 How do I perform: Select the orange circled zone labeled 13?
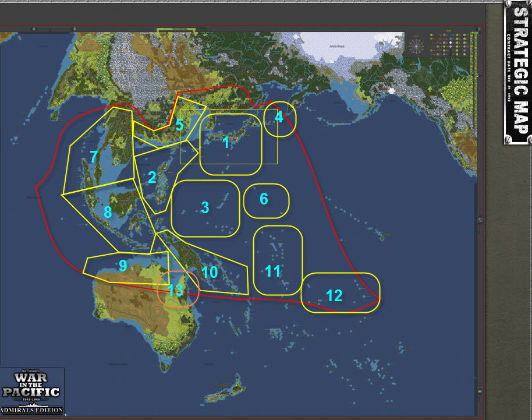coord(178,289)
